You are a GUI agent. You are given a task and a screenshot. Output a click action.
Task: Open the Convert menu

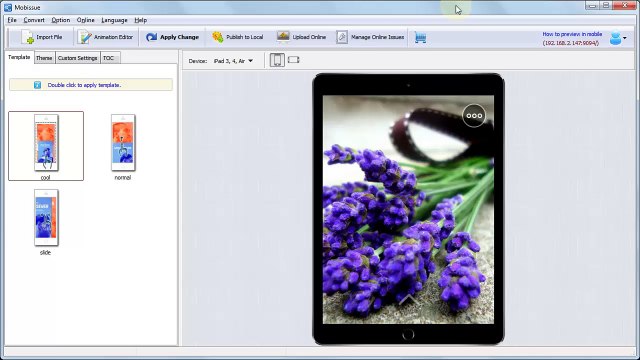click(34, 20)
